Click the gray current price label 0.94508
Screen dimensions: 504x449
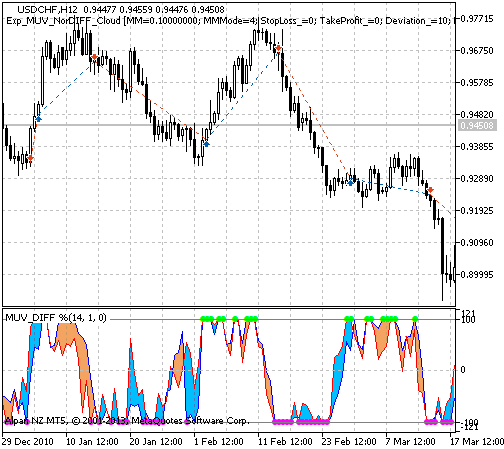pyautogui.click(x=477, y=125)
